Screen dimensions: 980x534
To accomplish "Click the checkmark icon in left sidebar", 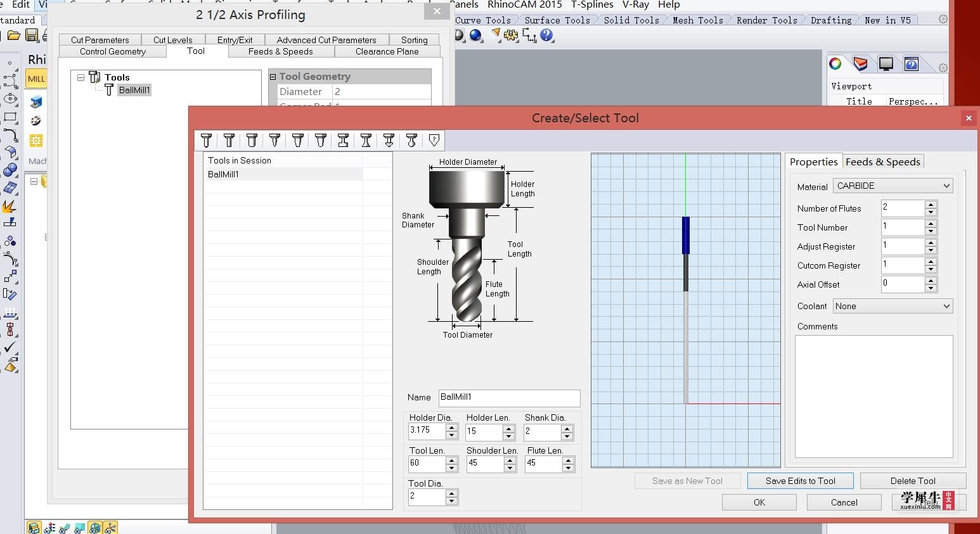I will 10,347.
